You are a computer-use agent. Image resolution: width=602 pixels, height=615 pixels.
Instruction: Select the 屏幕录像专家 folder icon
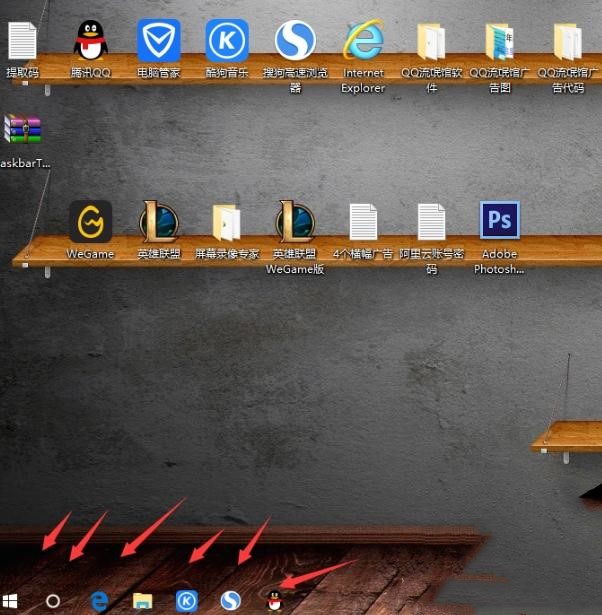pyautogui.click(x=227, y=222)
